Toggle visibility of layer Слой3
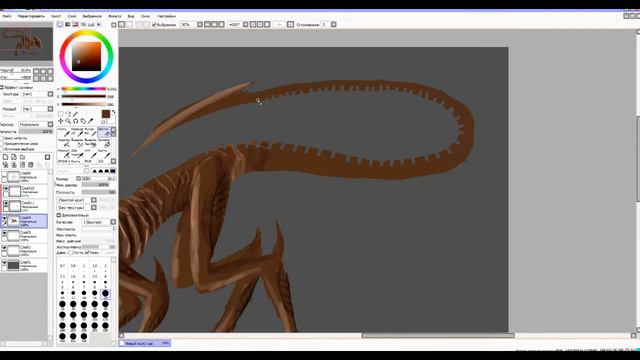The image size is (640, 360). (x=4, y=233)
